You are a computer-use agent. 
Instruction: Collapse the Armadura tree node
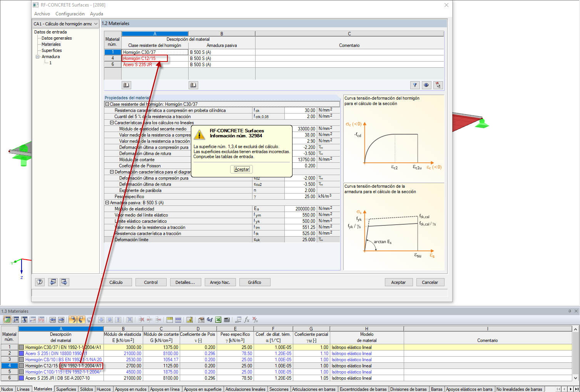tap(37, 57)
